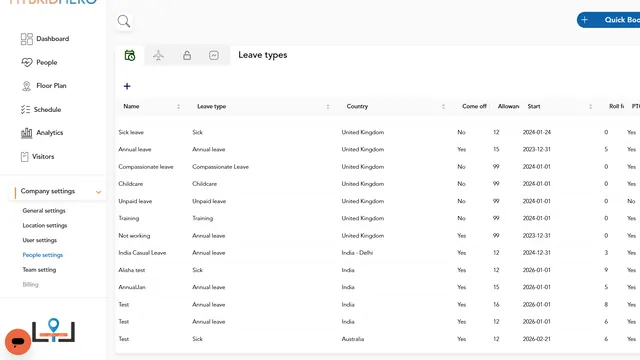
Task: Click the People heart icon
Action: pos(27,62)
